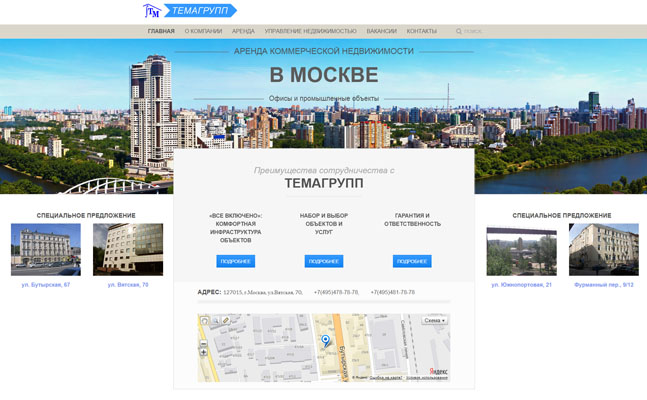
Task: Click the Бутырская, 67 building thumbnail
Action: (46, 250)
